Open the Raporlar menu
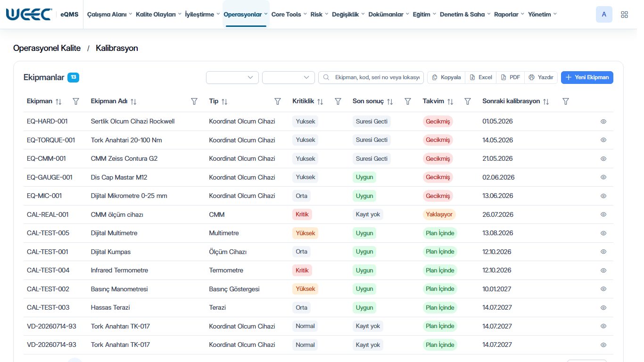The image size is (644, 362). coord(509,15)
